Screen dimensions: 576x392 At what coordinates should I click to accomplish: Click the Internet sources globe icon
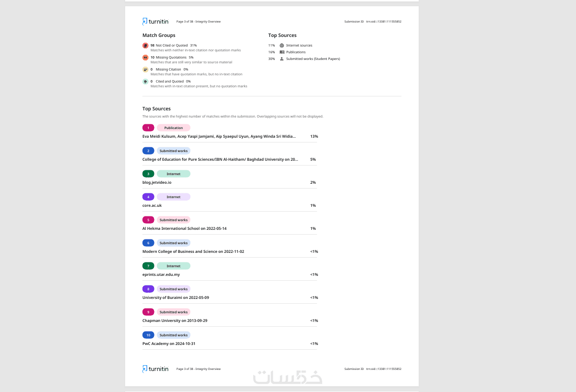coord(282,45)
